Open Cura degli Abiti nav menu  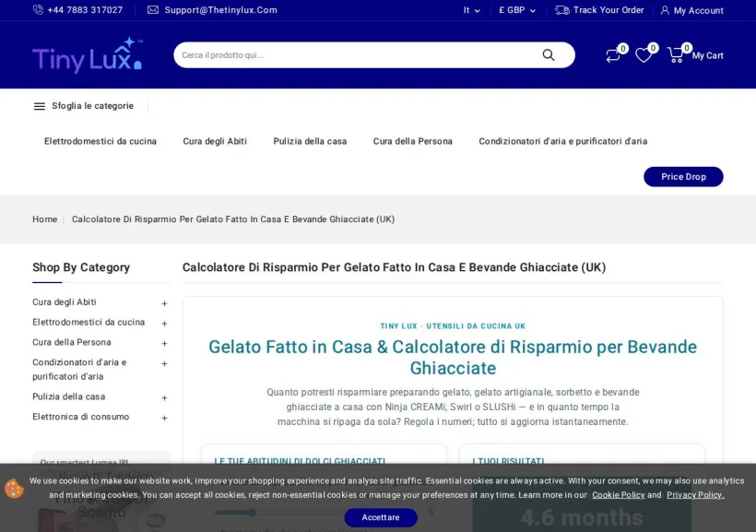tap(215, 141)
